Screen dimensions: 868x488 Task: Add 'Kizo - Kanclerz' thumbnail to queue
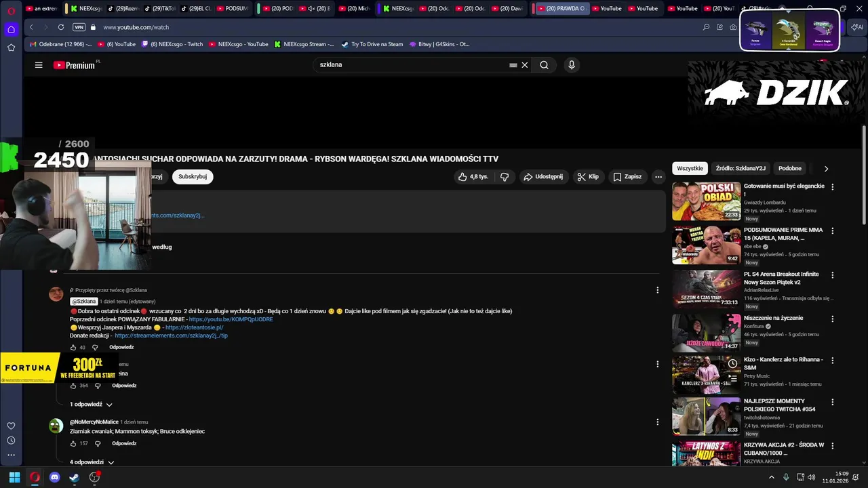732,379
